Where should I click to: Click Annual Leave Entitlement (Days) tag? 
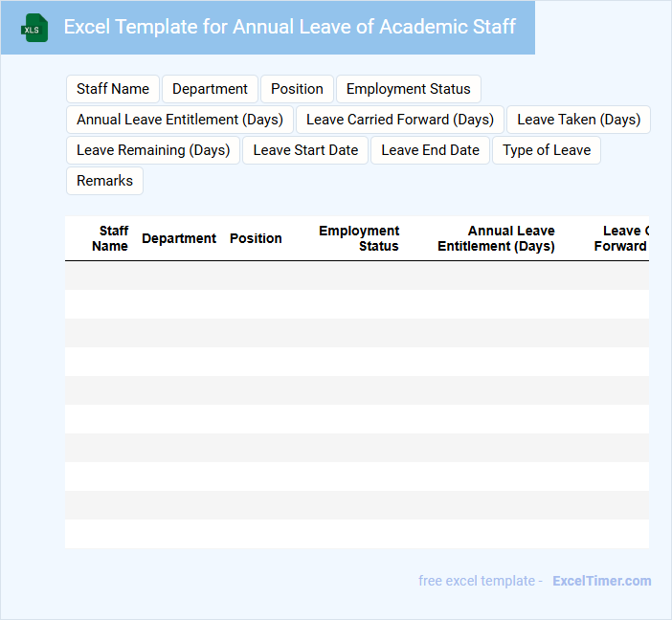180,120
